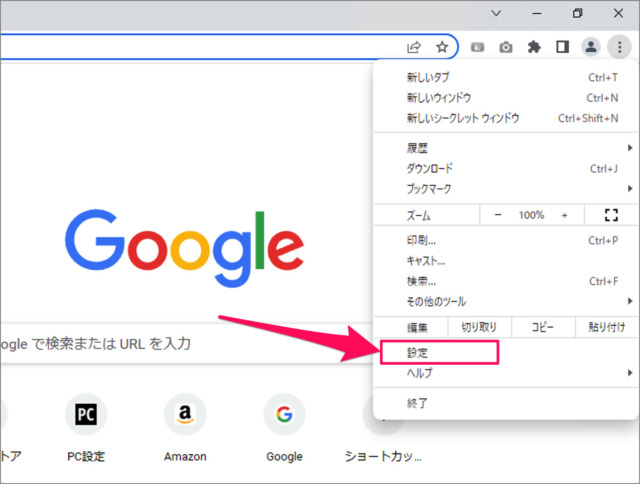The image size is (640, 484).
Task: Open ダウンロード from the menu
Action: pos(506,168)
